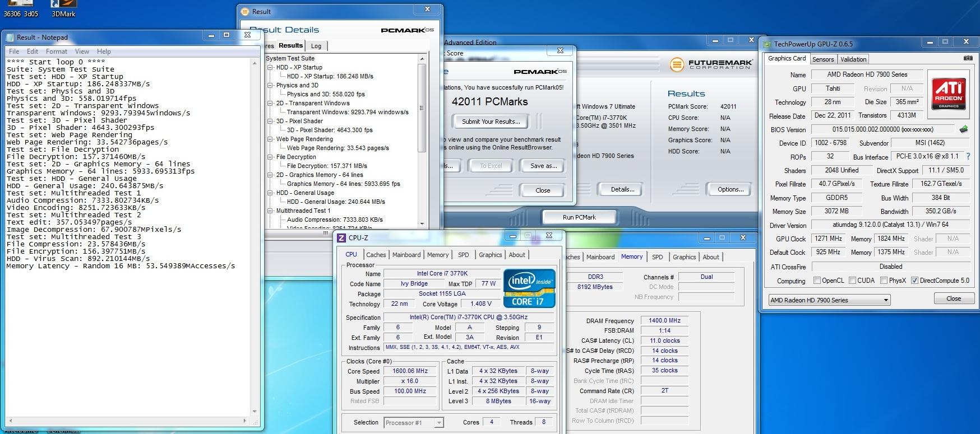Open the About tab in front CPU-Z

coord(517,255)
